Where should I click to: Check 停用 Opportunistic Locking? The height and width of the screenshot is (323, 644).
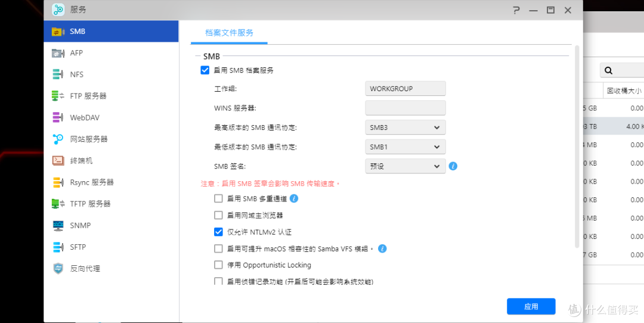tap(218, 265)
